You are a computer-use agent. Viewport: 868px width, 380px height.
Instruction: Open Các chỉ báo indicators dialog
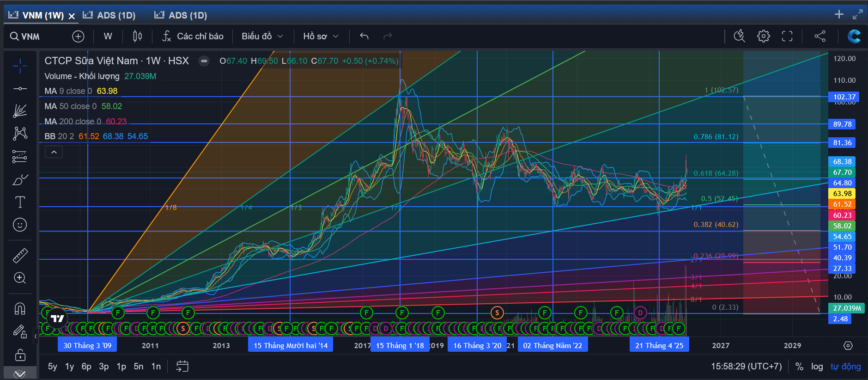click(193, 37)
